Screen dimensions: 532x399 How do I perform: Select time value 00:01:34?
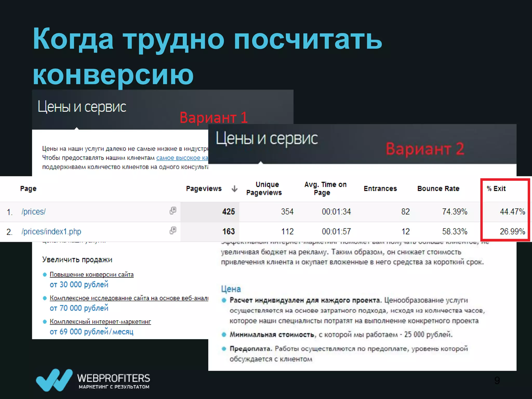click(336, 212)
